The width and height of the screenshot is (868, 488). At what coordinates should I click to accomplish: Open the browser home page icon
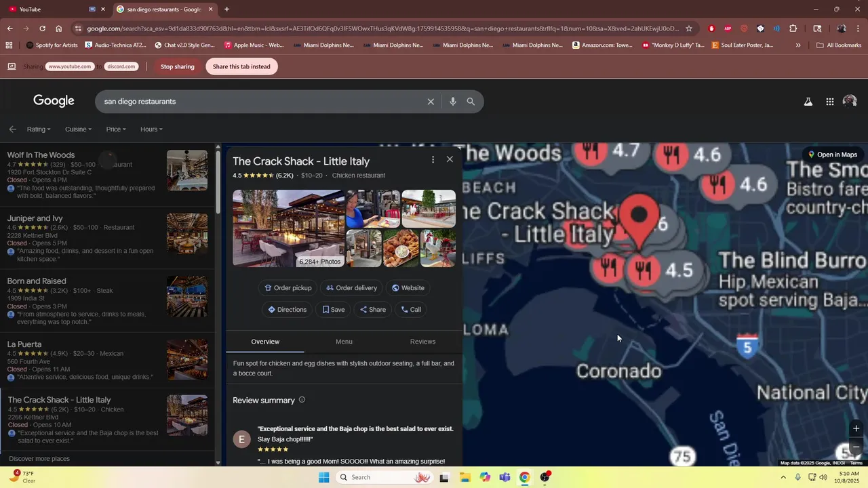point(59,28)
